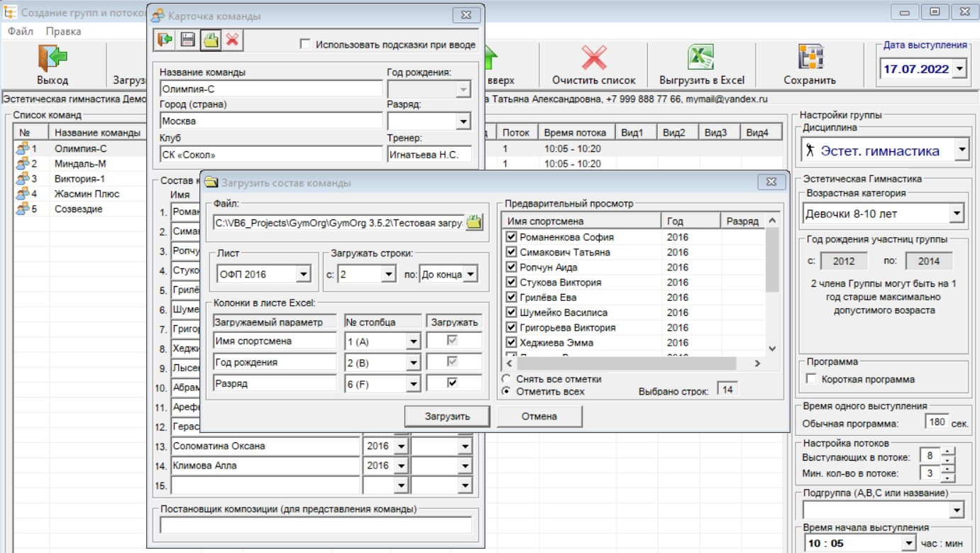Click the Отмена button
Screen dimensions: 980x553
[539, 416]
